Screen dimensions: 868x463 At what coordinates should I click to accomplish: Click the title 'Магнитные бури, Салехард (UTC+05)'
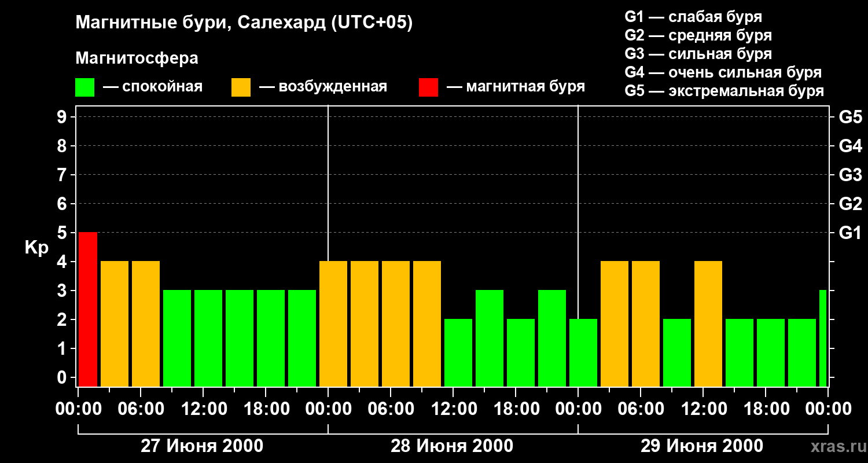point(244,23)
